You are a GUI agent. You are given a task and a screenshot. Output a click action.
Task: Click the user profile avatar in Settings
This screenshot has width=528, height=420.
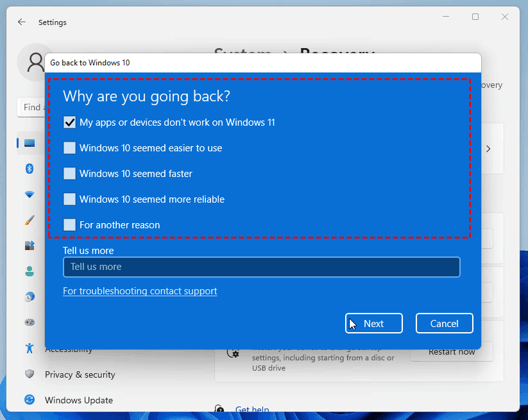(31, 62)
